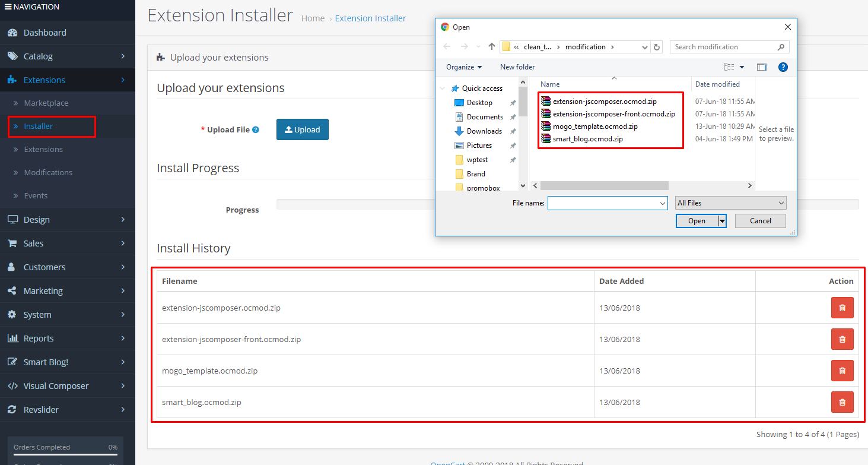Select Downloads in the dialog folder tree

coord(484,131)
